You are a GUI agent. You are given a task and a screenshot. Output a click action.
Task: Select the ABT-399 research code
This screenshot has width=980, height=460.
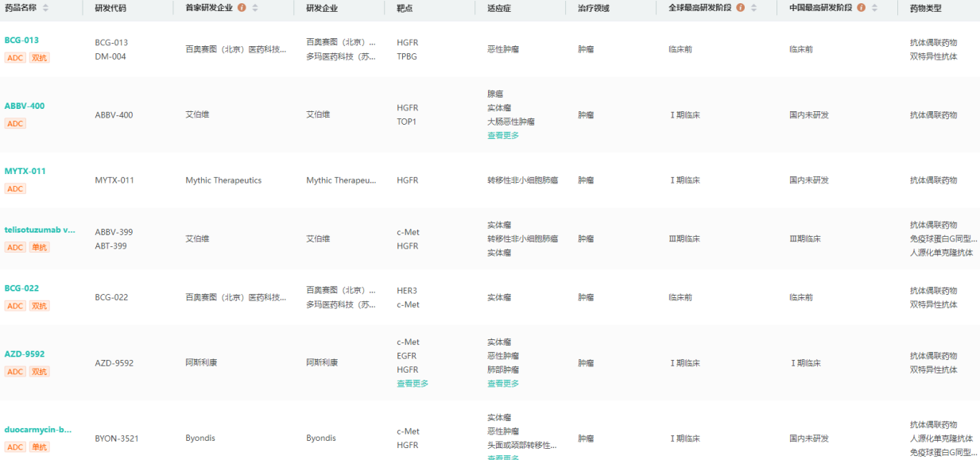[x=111, y=246]
